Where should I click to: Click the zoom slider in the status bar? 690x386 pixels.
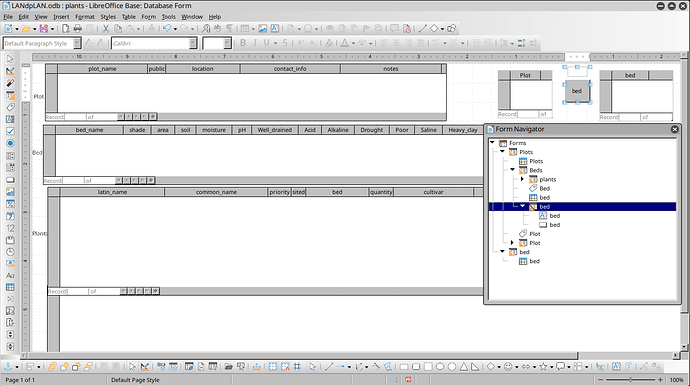[630, 379]
